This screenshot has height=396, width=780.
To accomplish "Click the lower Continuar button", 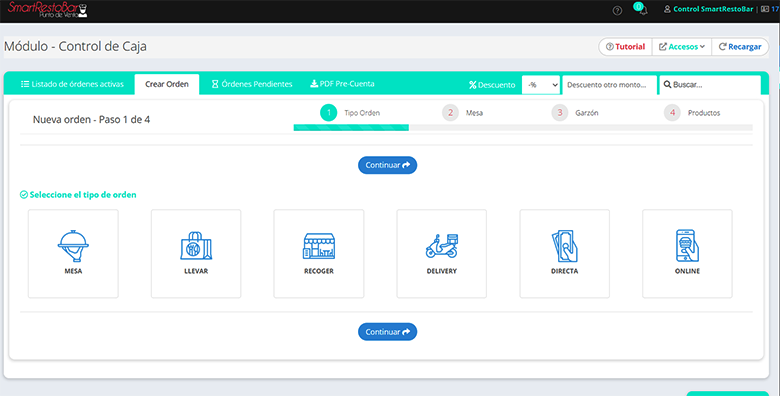I will coord(388,332).
